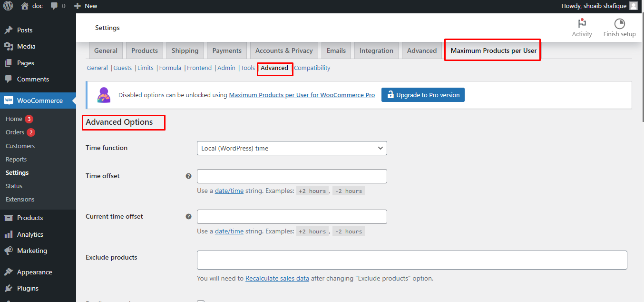Switch to the Shipping settings tab

point(185,50)
